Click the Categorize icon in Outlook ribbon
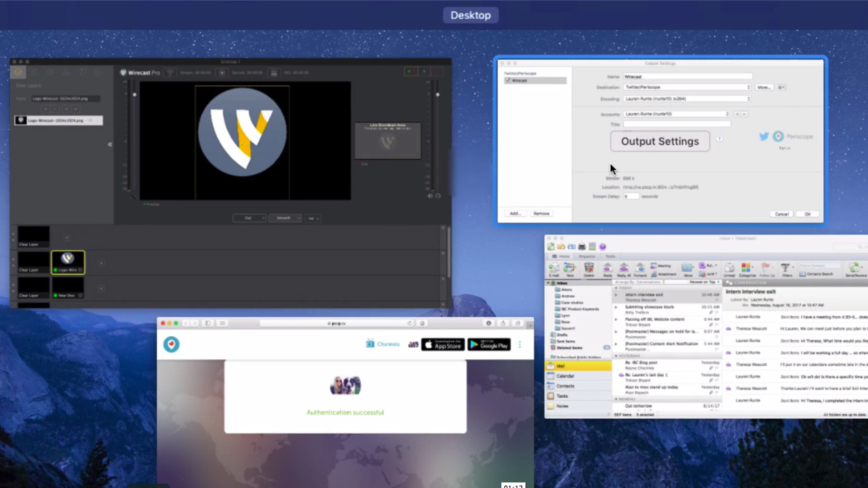The image size is (868, 488). 746,269
